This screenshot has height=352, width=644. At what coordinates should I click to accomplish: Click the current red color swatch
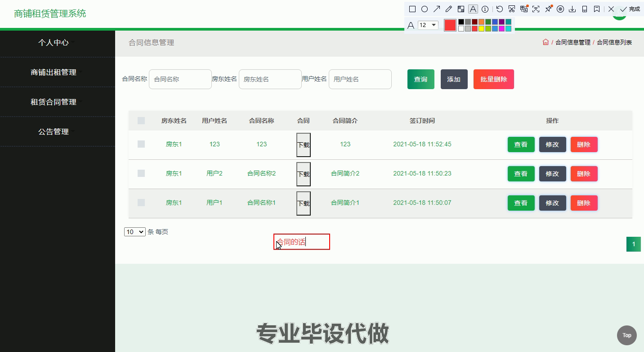coord(450,25)
